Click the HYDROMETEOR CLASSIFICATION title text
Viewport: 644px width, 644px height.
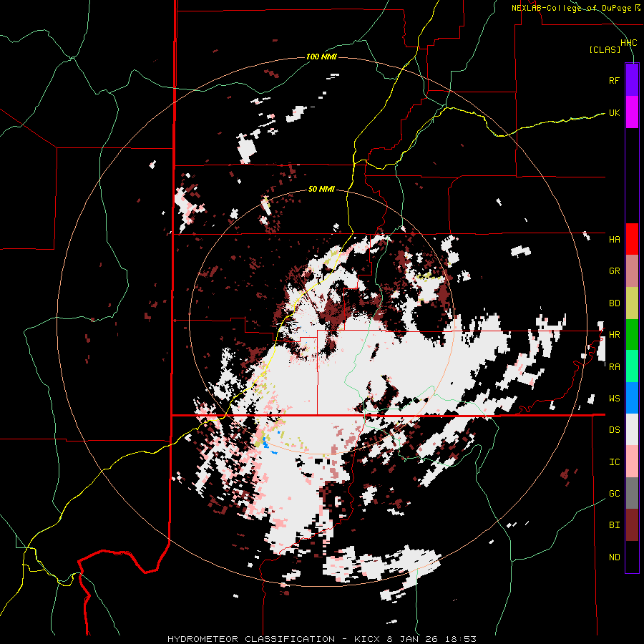[251, 639]
